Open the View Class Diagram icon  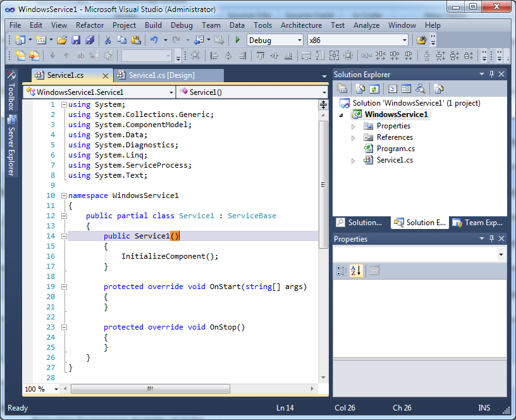click(422, 89)
